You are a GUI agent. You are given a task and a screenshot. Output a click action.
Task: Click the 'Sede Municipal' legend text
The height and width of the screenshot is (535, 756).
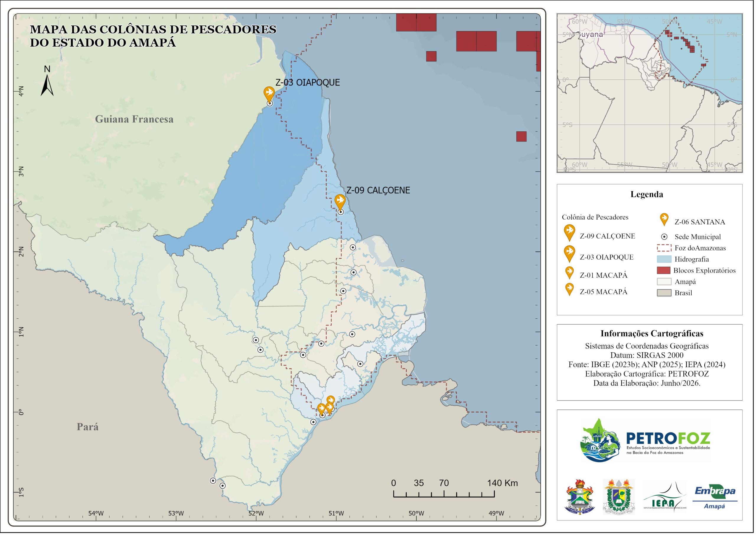click(698, 237)
